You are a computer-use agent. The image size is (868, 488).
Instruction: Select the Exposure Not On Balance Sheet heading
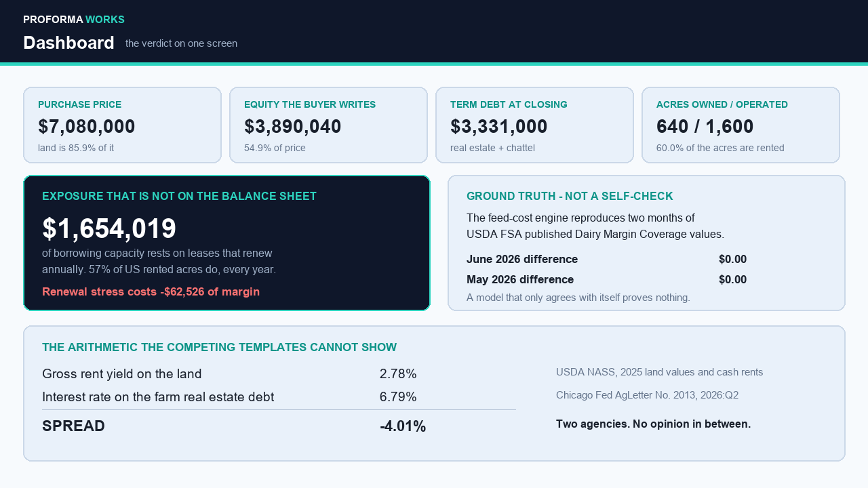179,197
